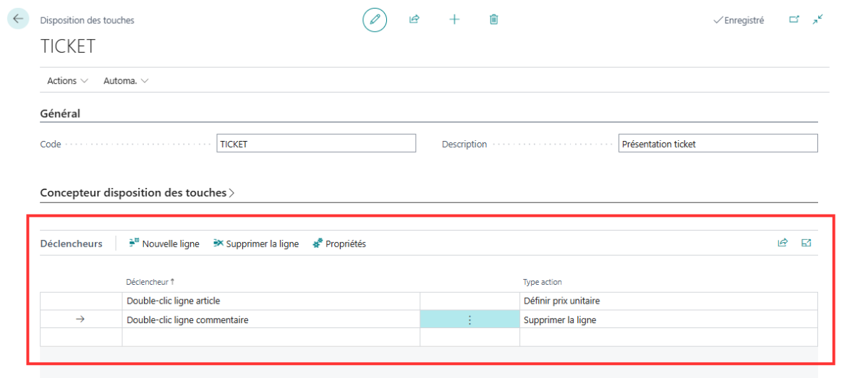Edit the Description field Présentation ticket
The height and width of the screenshot is (378, 868).
pos(718,144)
